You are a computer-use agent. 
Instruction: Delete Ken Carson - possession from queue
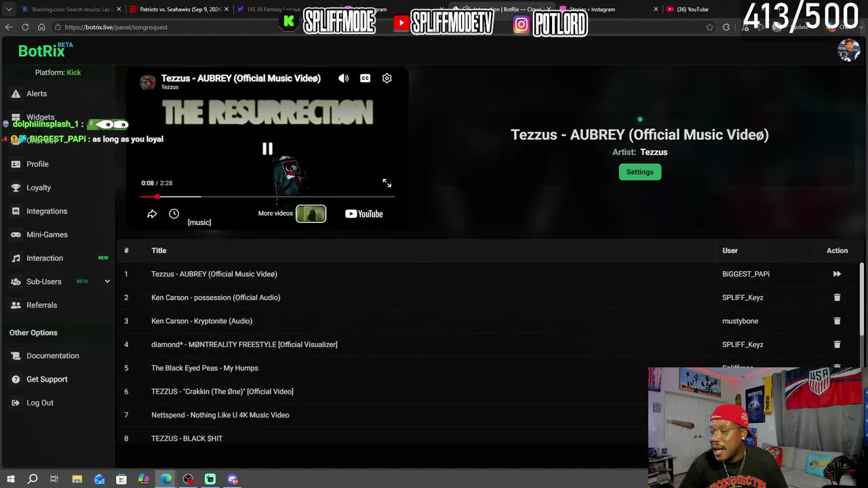837,298
